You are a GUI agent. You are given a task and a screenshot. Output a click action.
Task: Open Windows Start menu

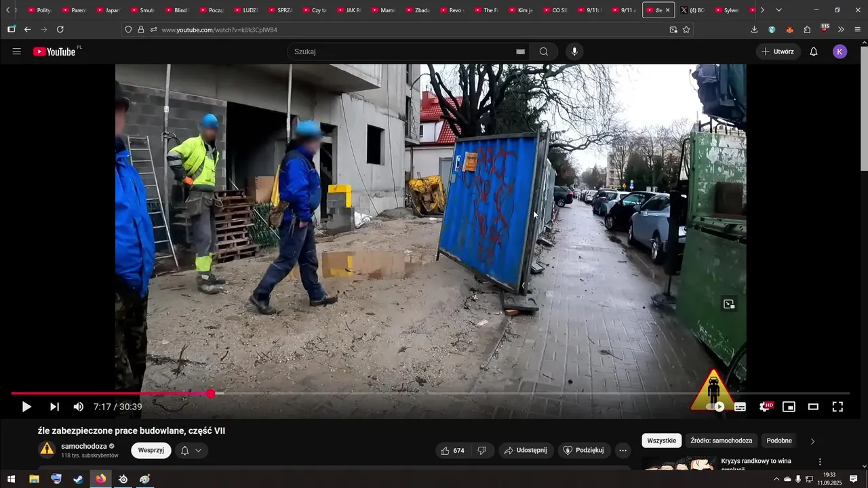11,479
